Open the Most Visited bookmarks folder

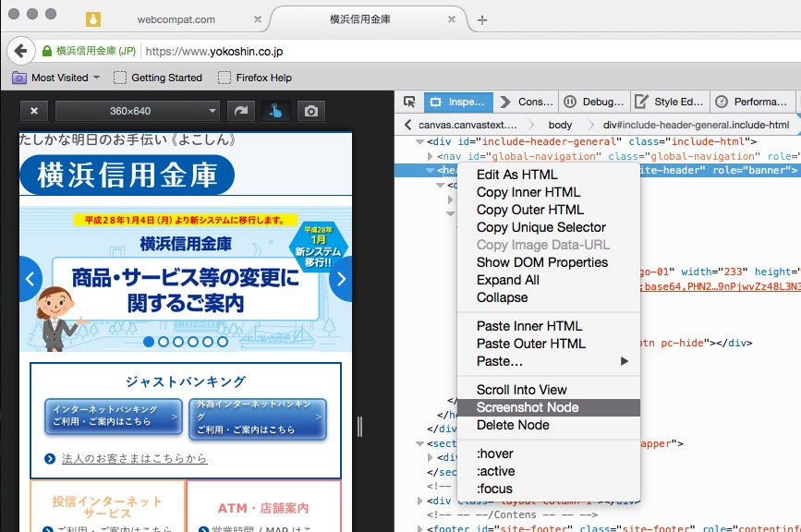tap(55, 78)
